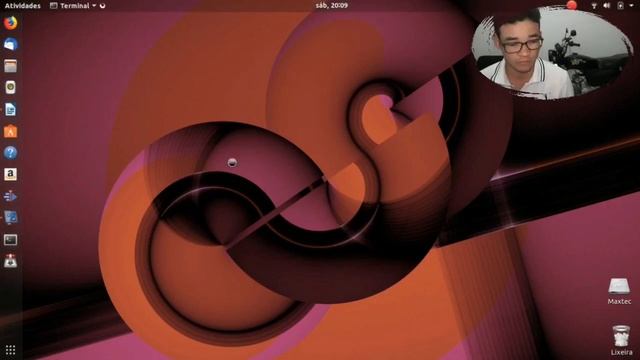Click the network status icon in top bar
The image size is (640, 360).
[594, 5]
